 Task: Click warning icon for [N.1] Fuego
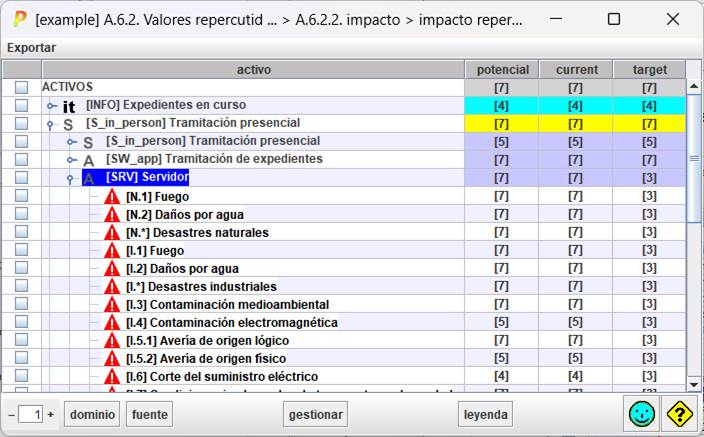point(112,196)
